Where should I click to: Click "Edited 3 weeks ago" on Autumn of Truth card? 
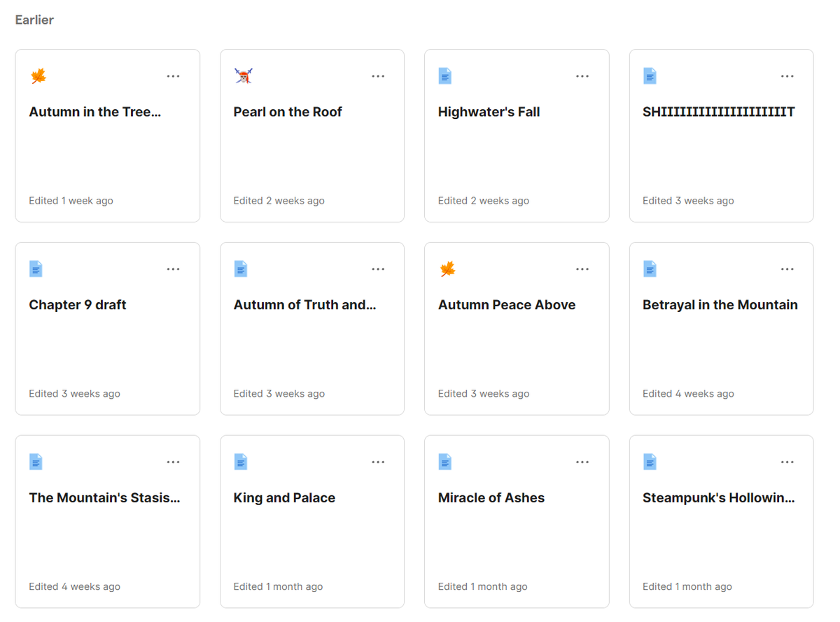point(279,394)
